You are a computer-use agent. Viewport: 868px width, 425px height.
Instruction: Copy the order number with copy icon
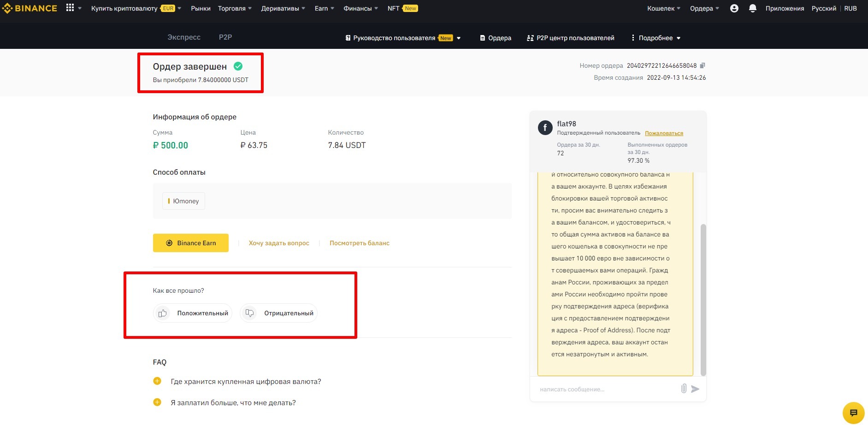(703, 65)
